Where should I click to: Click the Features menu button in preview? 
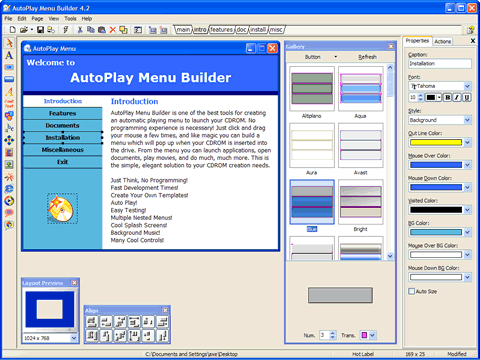pyautogui.click(x=63, y=113)
